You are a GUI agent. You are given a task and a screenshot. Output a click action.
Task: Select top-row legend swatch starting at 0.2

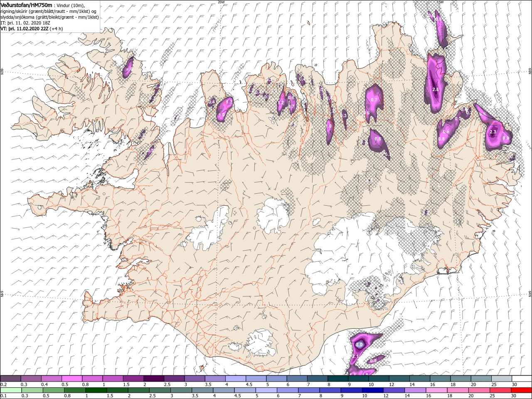(10, 379)
